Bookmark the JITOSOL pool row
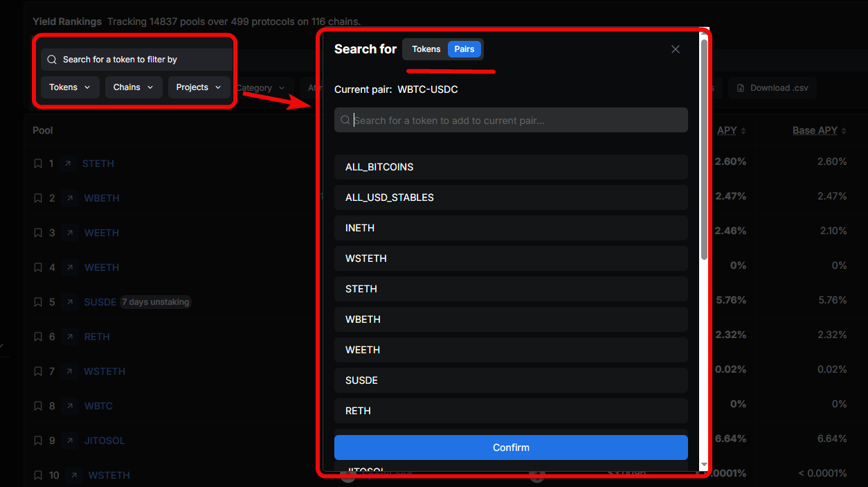 (x=38, y=441)
